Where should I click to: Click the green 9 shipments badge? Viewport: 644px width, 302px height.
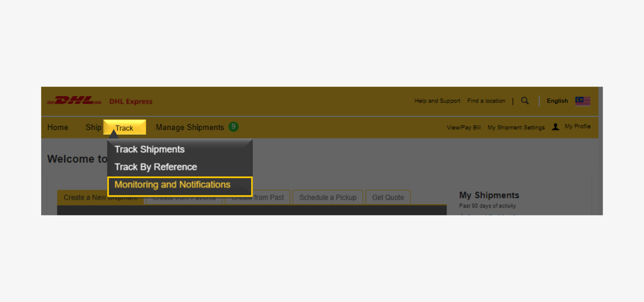(x=233, y=127)
